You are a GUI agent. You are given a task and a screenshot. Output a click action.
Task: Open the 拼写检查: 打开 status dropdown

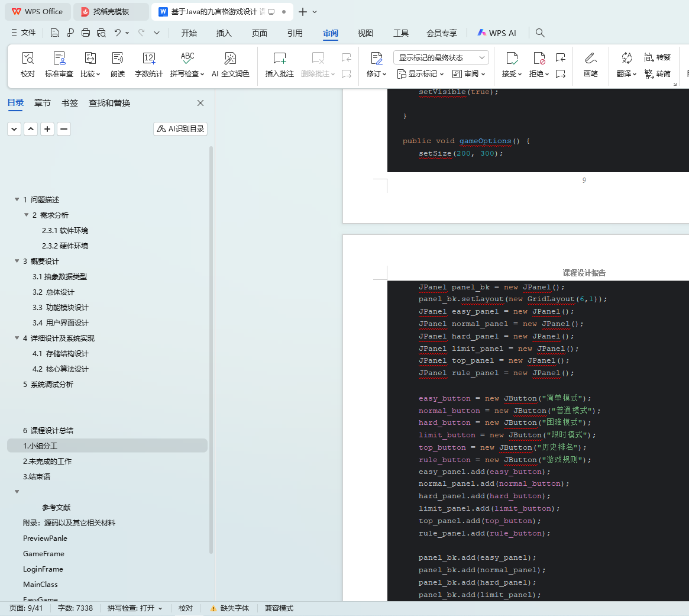pyautogui.click(x=135, y=608)
